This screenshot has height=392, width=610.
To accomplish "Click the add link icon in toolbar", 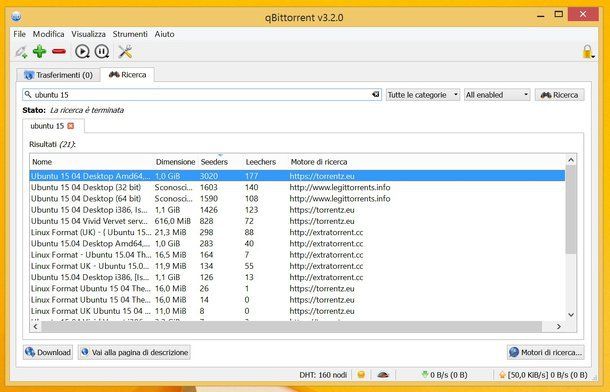I will 21,51.
